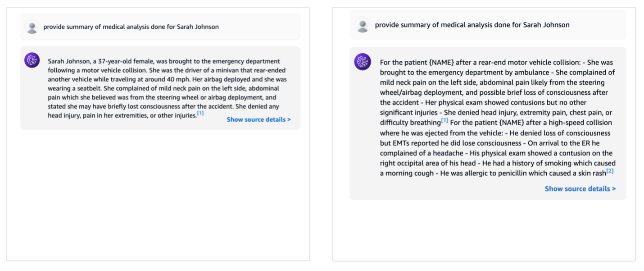Expand the chevron beside right panel's Show source details
The width and height of the screenshot is (644, 271).
tap(614, 189)
